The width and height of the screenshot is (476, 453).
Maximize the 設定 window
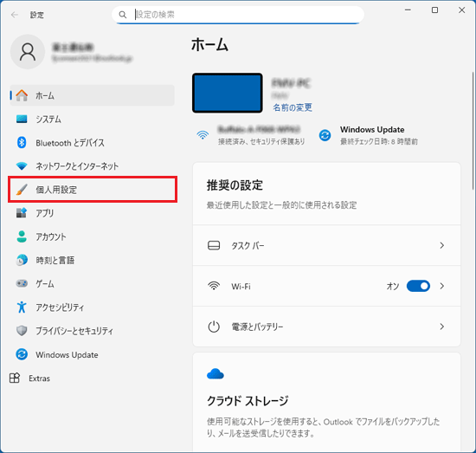434,10
